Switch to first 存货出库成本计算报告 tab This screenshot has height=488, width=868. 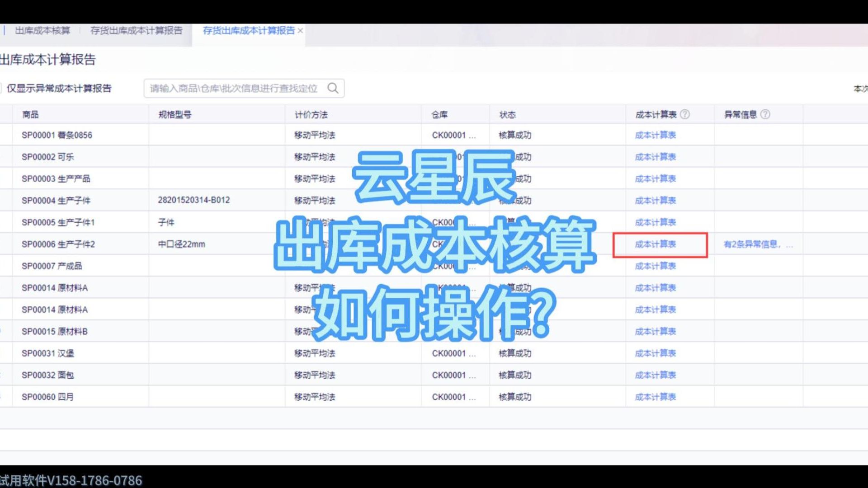(136, 31)
